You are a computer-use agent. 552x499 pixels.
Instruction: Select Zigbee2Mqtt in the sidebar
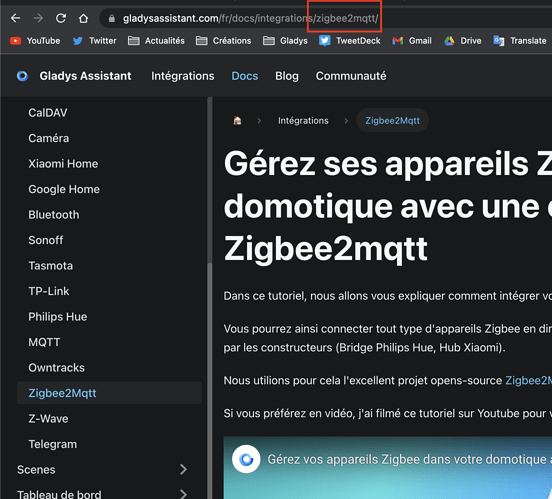coord(109,393)
